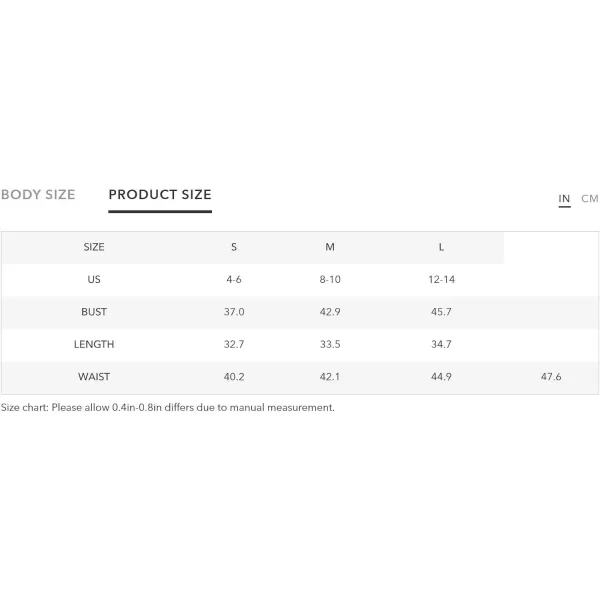Click the length value 33.5
600x600 pixels.
(330, 344)
